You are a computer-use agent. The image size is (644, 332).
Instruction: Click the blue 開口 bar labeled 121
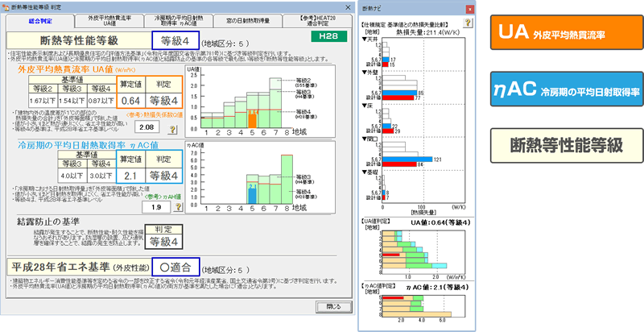click(x=407, y=160)
